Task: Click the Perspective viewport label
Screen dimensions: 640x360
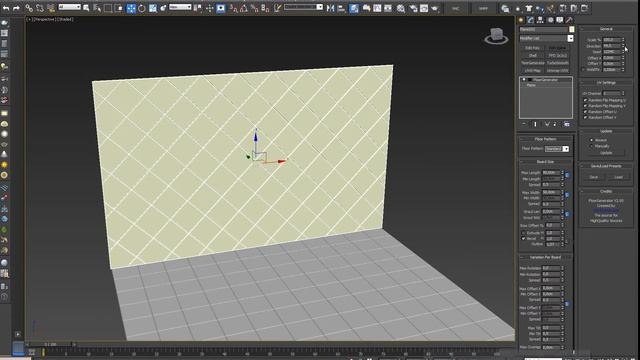Action: click(x=44, y=19)
